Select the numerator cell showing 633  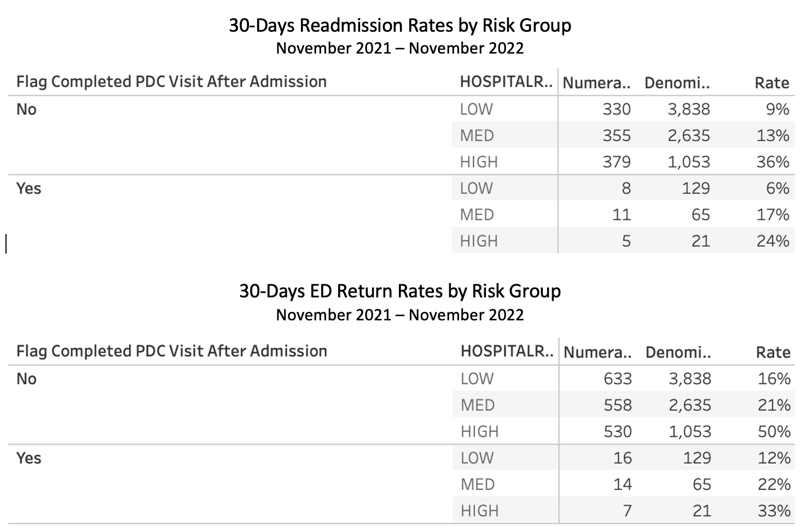(617, 379)
